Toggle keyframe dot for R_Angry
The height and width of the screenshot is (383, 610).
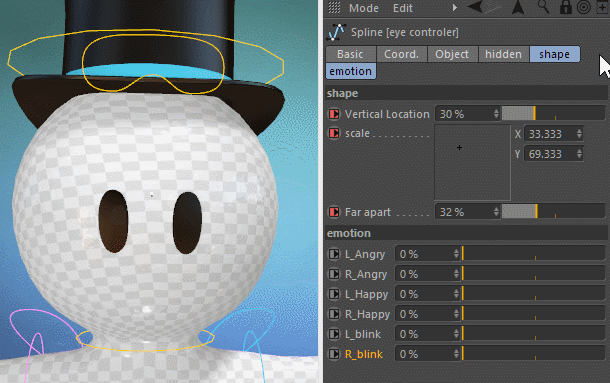tap(334, 274)
